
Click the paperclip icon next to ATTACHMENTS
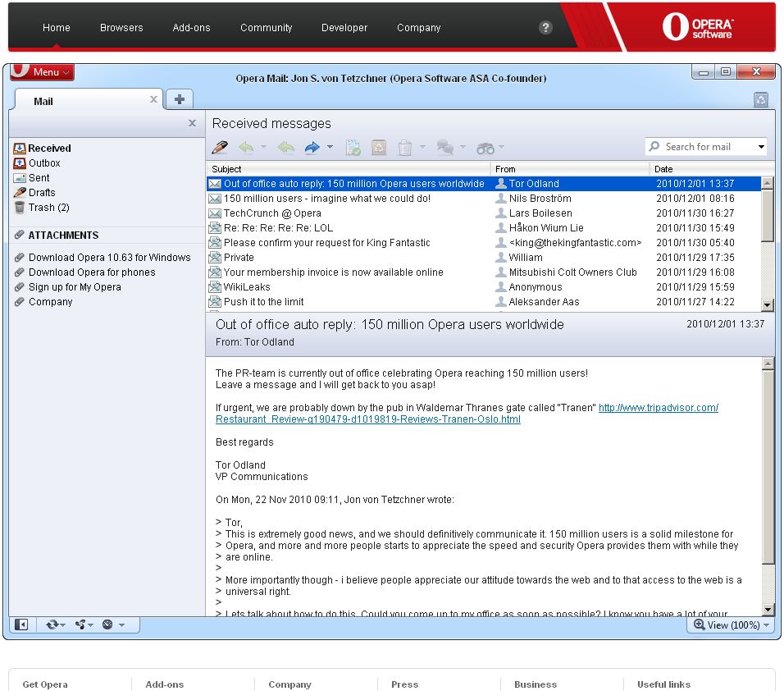20,235
